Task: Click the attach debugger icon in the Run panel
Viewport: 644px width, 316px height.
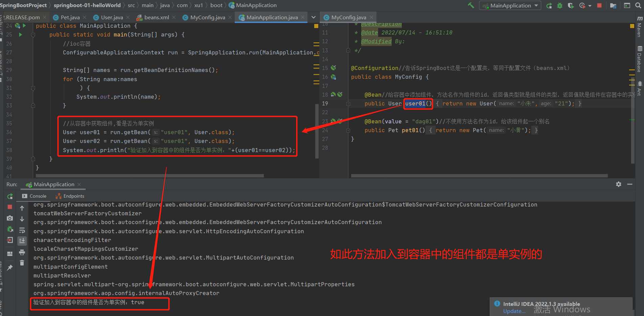Action: (10, 229)
